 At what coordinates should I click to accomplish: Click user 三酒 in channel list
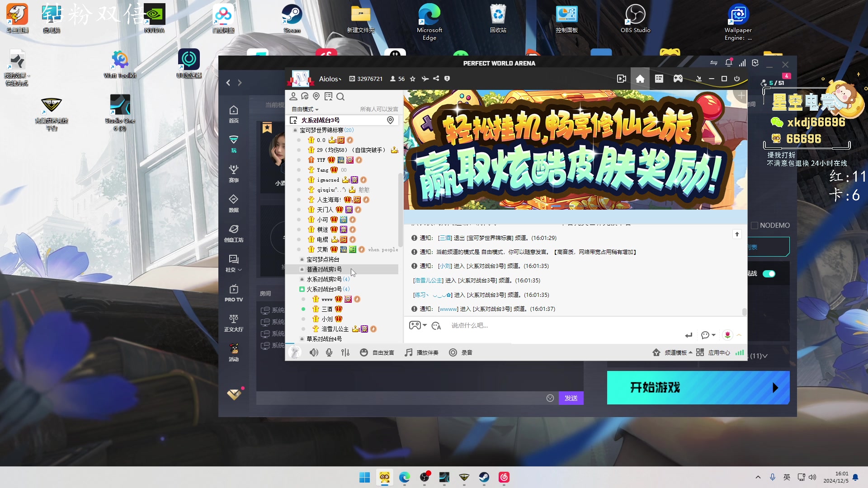(327, 309)
